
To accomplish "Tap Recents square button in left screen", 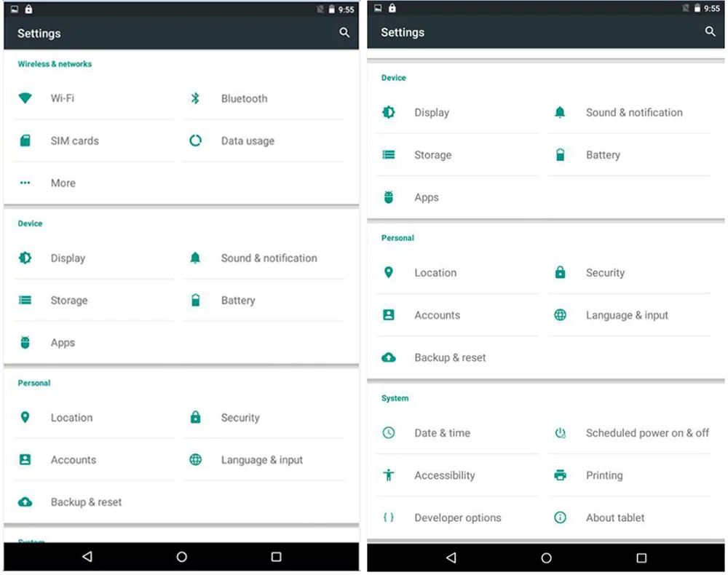I will click(276, 556).
